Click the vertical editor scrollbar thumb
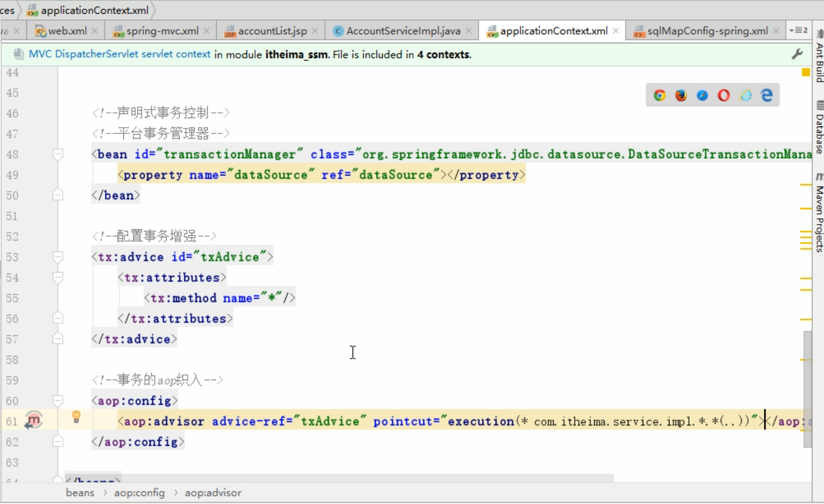Screen dimensions: 824x504 (807, 389)
